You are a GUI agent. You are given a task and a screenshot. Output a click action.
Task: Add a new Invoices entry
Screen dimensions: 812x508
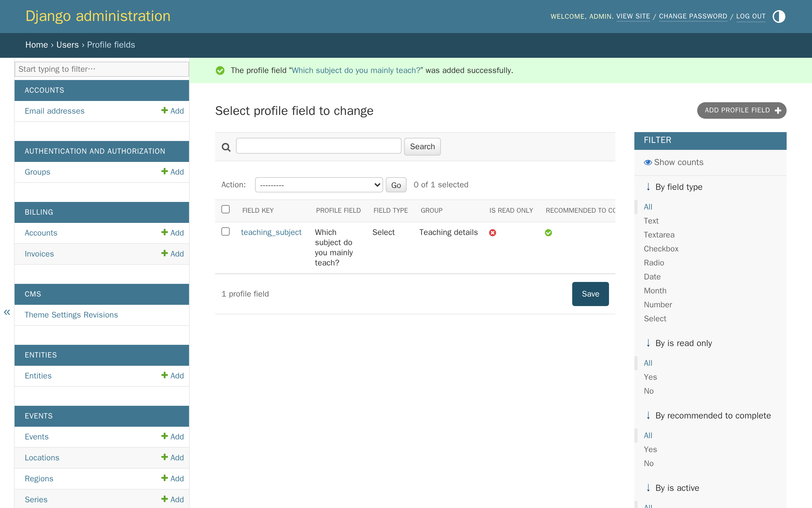(173, 254)
